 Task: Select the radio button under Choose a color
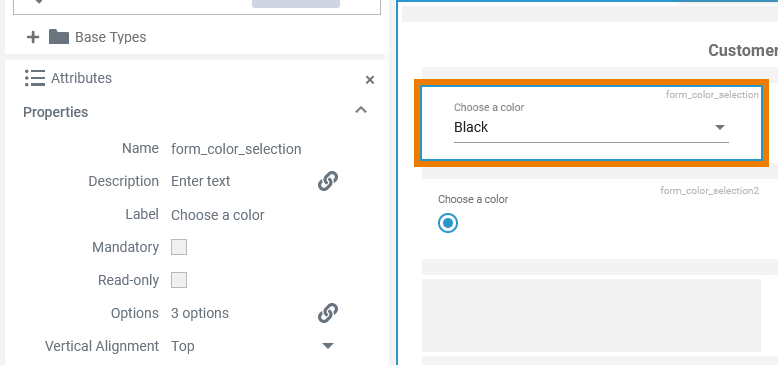tap(448, 223)
